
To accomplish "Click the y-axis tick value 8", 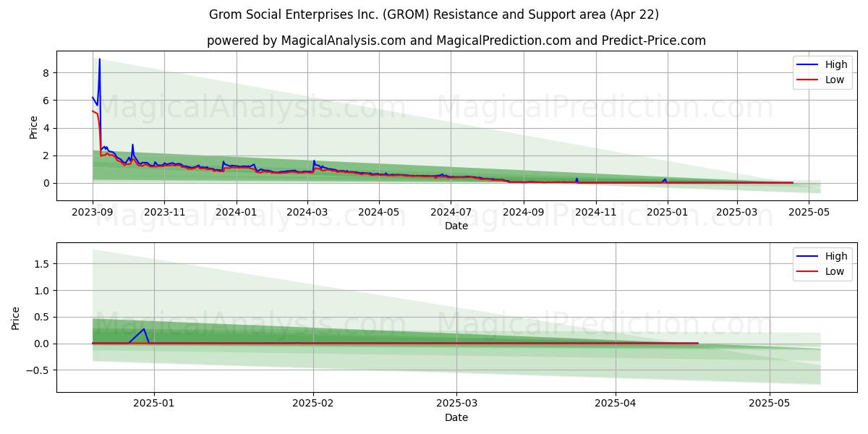I will click(46, 73).
